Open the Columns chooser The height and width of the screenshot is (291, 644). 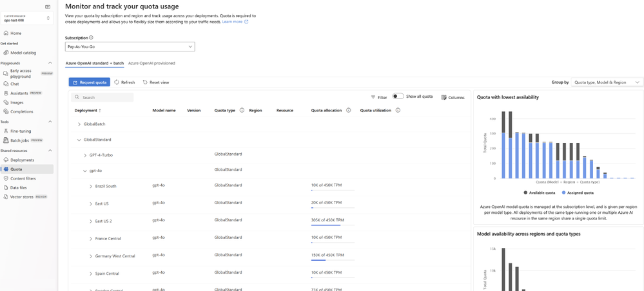point(453,98)
